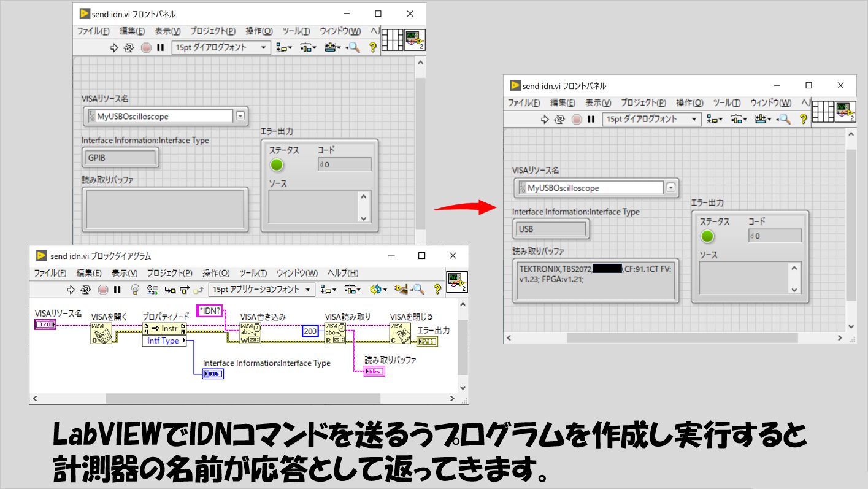The width and height of the screenshot is (868, 489).
Task: Select the VISA Read node in the diagram
Action: [x=335, y=333]
